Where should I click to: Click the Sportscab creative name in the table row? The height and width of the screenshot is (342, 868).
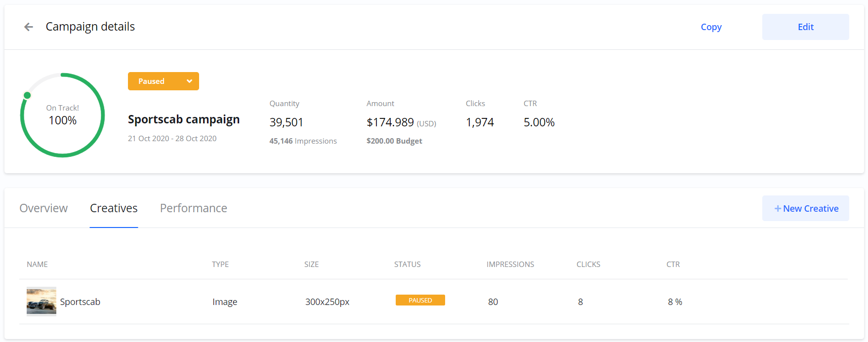(x=80, y=302)
